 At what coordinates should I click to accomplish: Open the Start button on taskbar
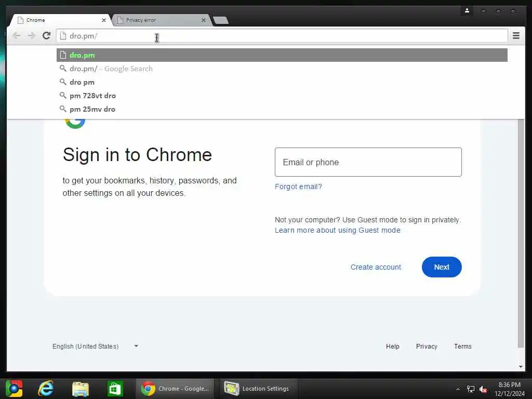pyautogui.click(x=14, y=389)
